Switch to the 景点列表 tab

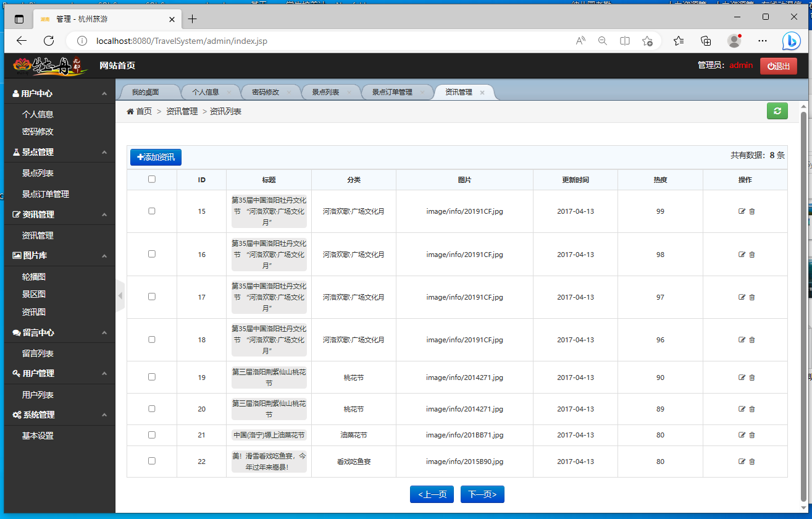(325, 92)
